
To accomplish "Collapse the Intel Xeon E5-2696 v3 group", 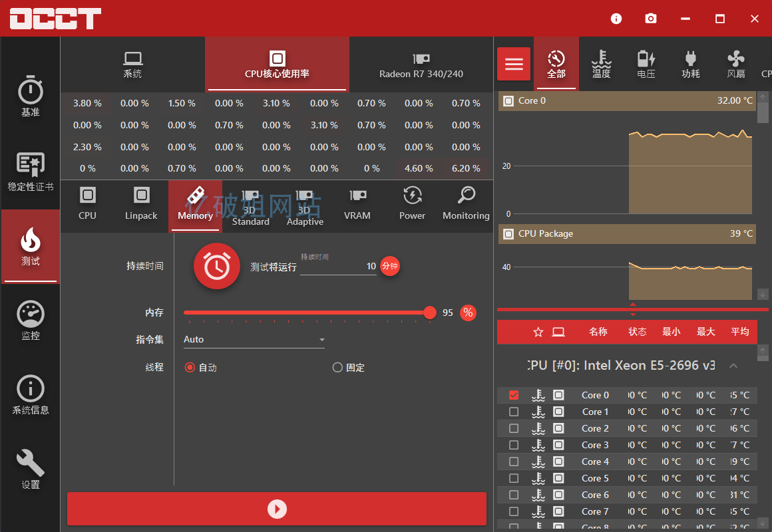I will 733,366.
